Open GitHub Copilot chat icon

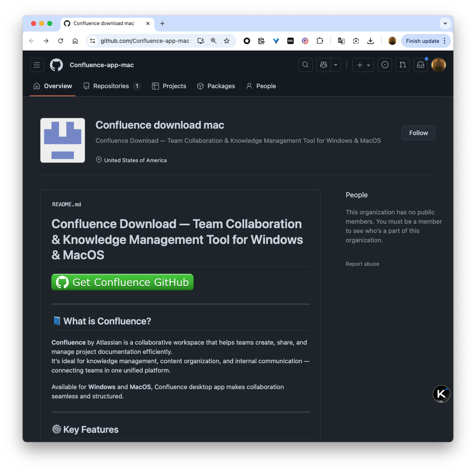(x=324, y=65)
